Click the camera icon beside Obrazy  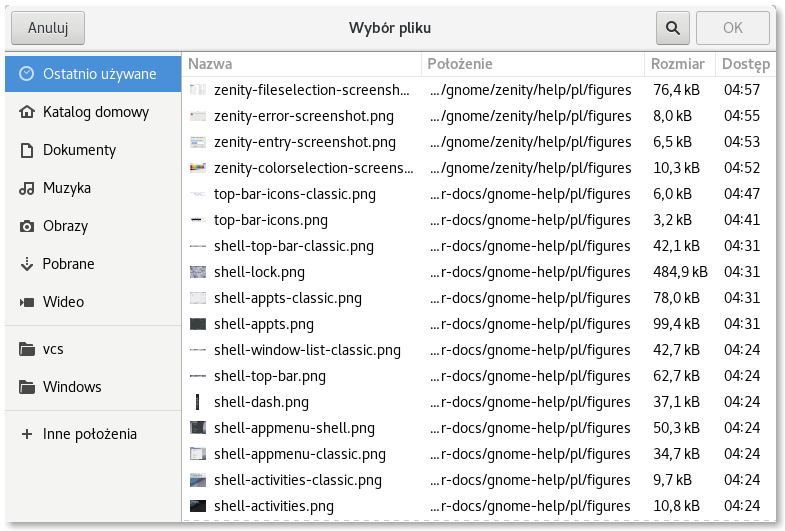pos(27,226)
